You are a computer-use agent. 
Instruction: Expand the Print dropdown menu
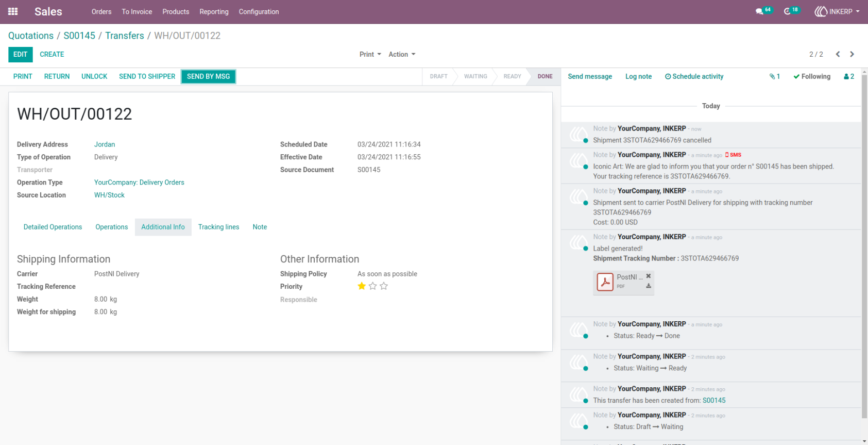(x=370, y=54)
